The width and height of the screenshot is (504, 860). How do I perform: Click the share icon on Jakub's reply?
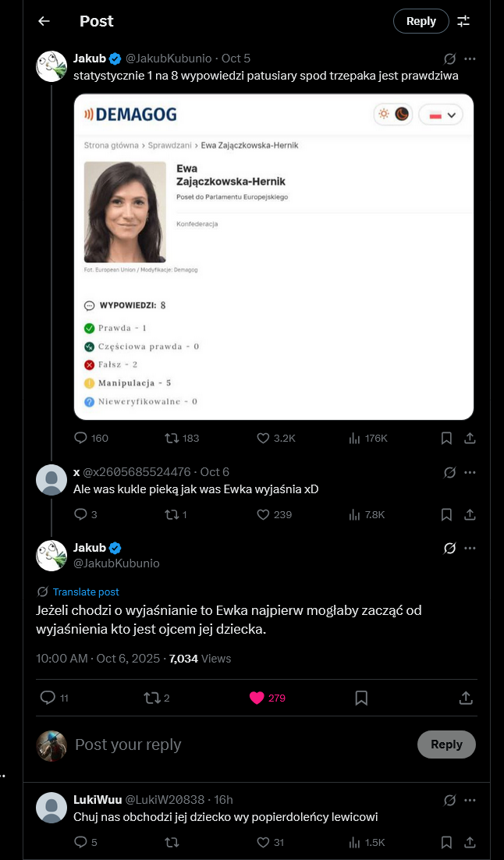click(466, 697)
